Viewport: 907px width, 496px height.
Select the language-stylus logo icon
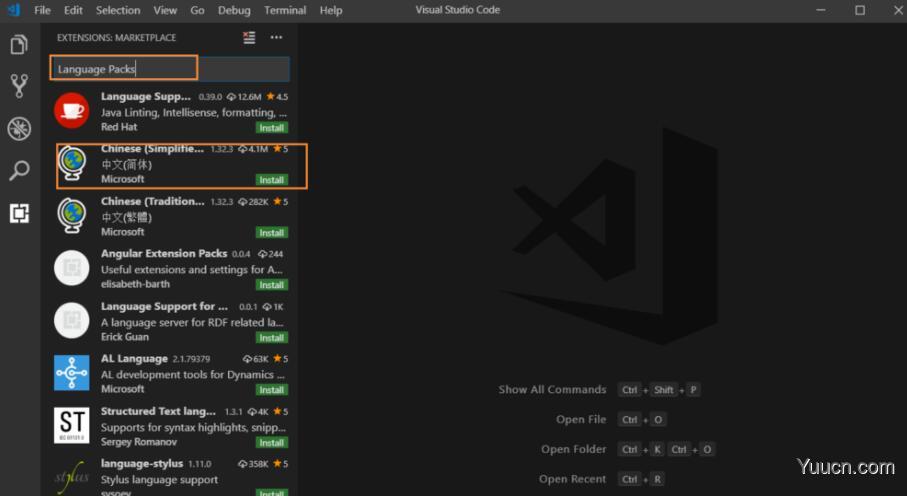tap(72, 477)
